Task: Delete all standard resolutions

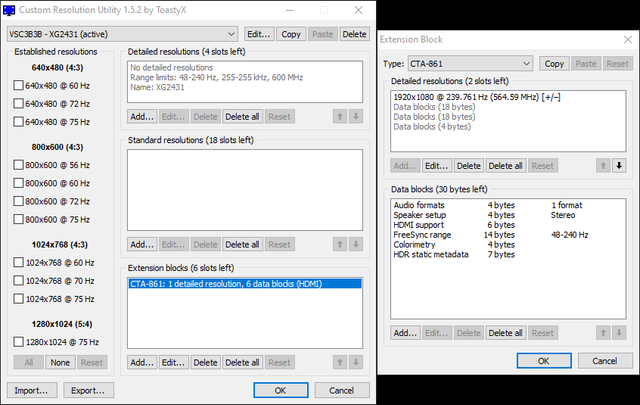Action: [x=242, y=245]
